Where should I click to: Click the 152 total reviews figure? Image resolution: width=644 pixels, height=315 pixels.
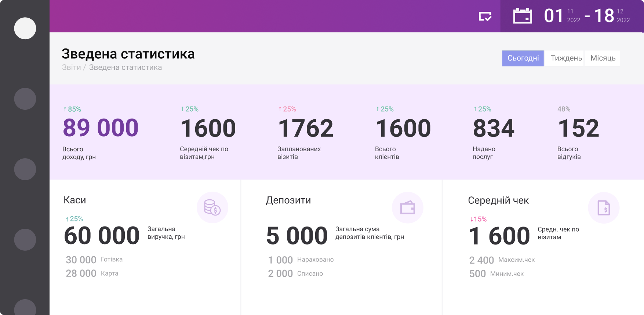tap(578, 128)
